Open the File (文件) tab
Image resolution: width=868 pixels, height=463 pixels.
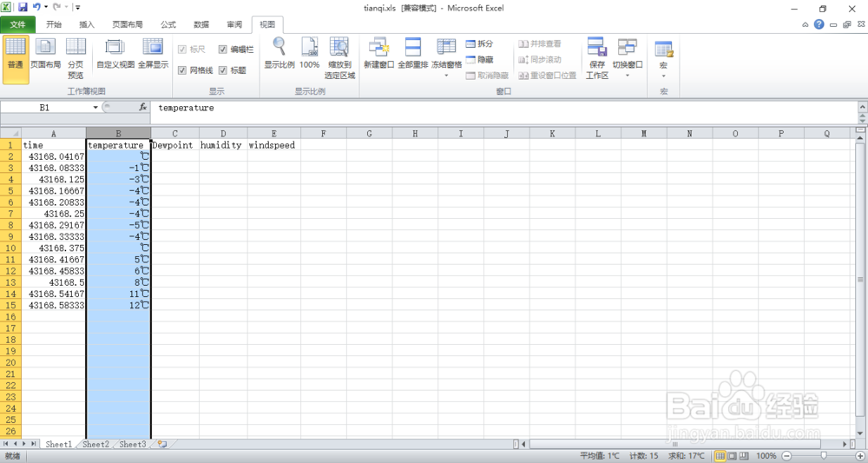pos(17,24)
